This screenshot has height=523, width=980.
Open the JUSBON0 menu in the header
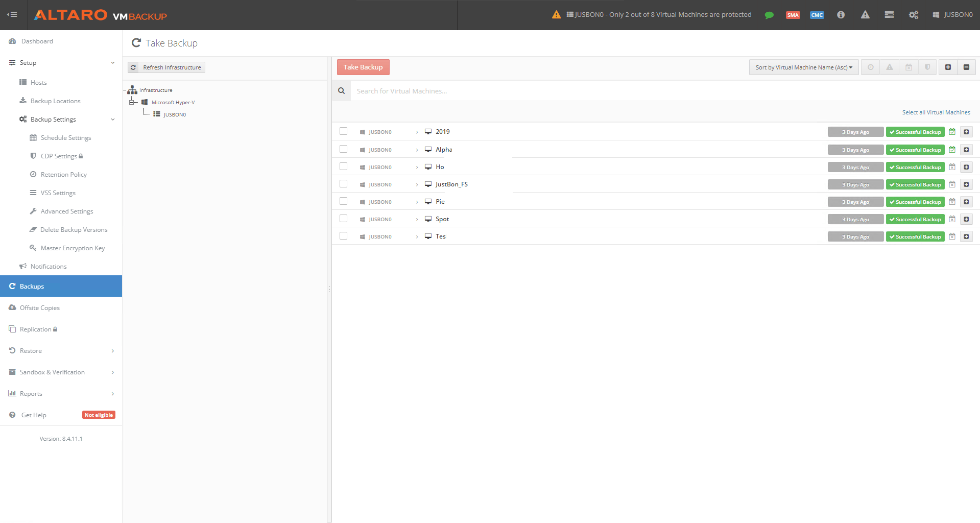pos(953,15)
